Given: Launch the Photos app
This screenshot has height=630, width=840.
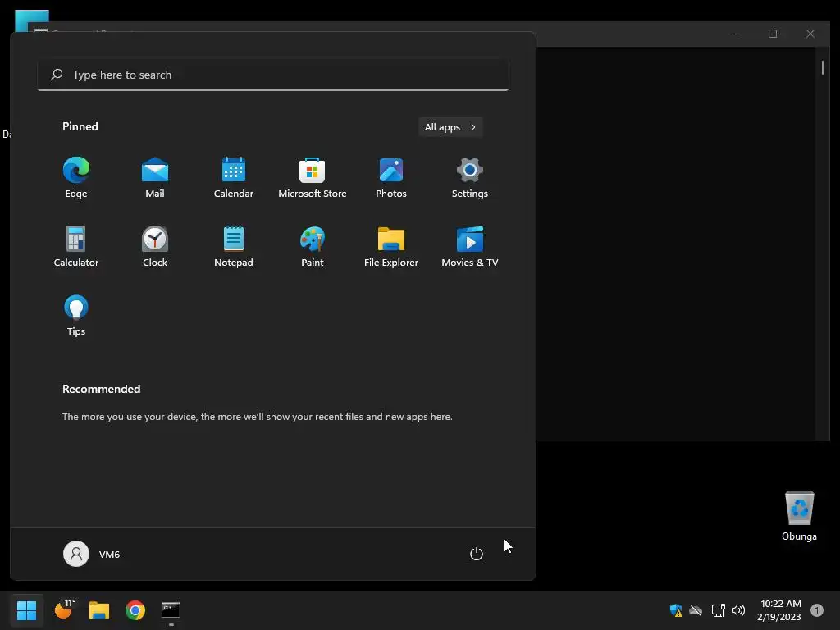Looking at the screenshot, I should point(391,178).
